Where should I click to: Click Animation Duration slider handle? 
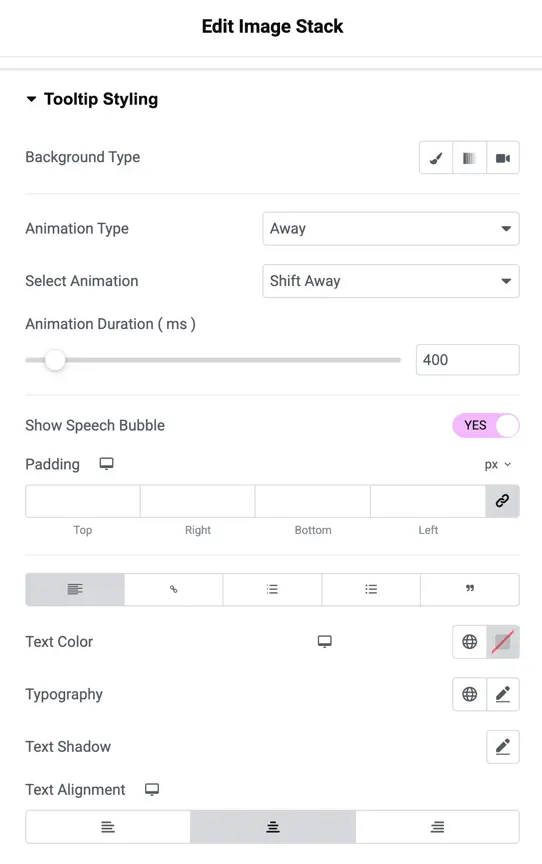point(55,360)
